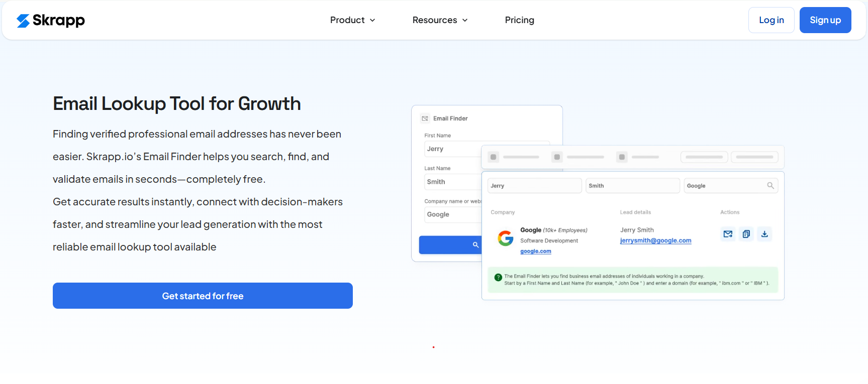Click the send email action icon
868x384 pixels.
728,234
